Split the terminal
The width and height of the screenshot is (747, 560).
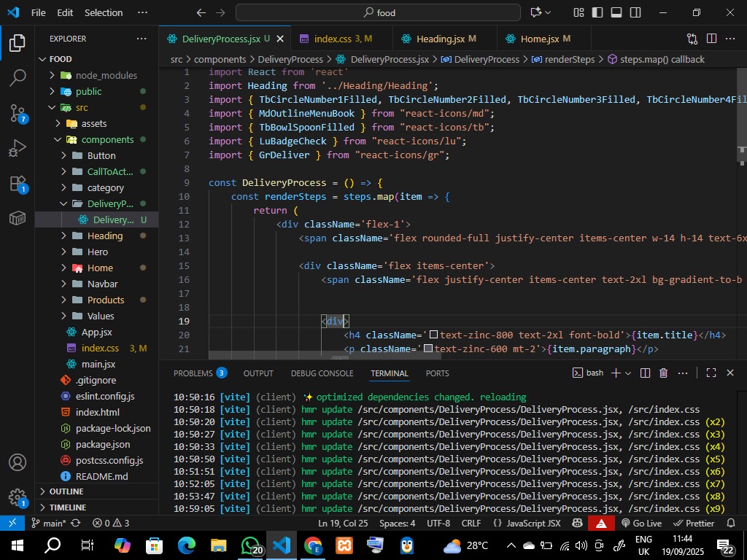click(x=645, y=373)
